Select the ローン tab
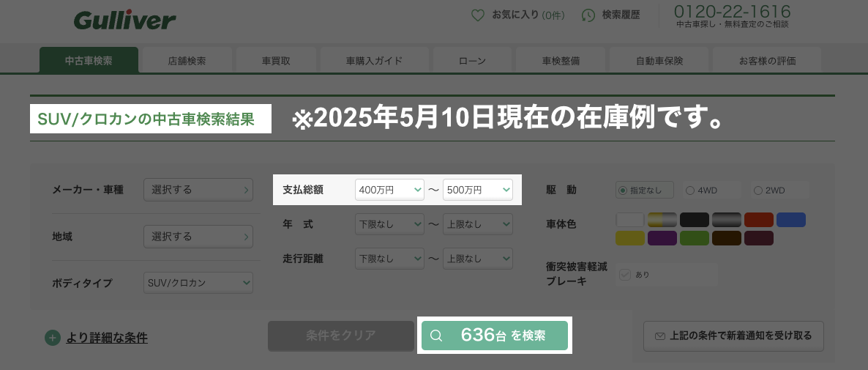This screenshot has width=868, height=370. point(472,60)
